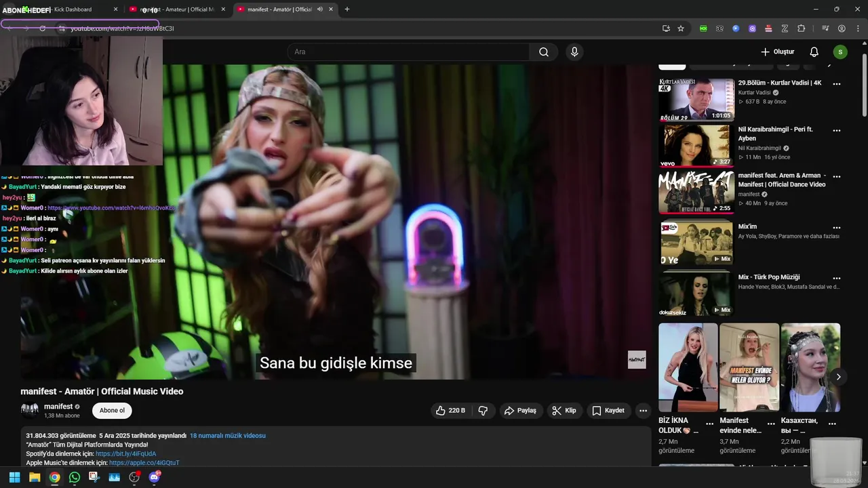Click the youtube.com link in chat by Womer0
Image resolution: width=868 pixels, height=488 pixels.
113,208
